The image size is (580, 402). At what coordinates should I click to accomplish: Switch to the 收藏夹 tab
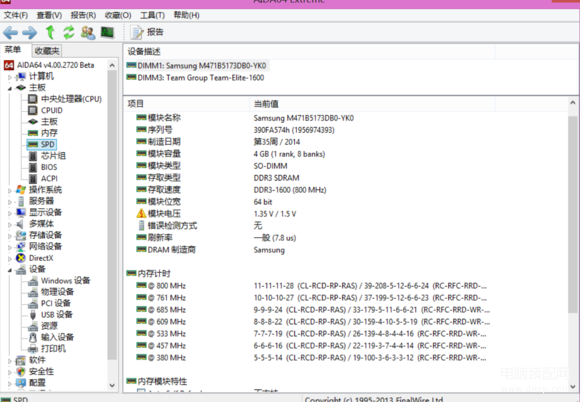(47, 51)
